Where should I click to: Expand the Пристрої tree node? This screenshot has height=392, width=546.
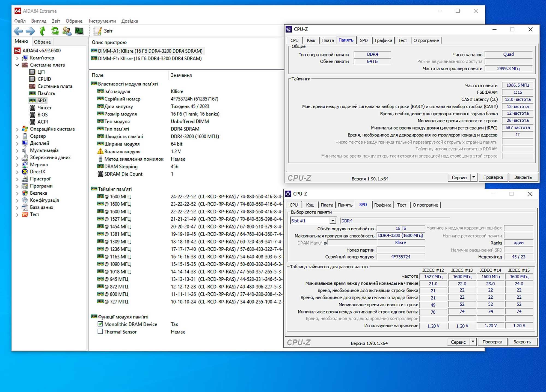tap(17, 179)
